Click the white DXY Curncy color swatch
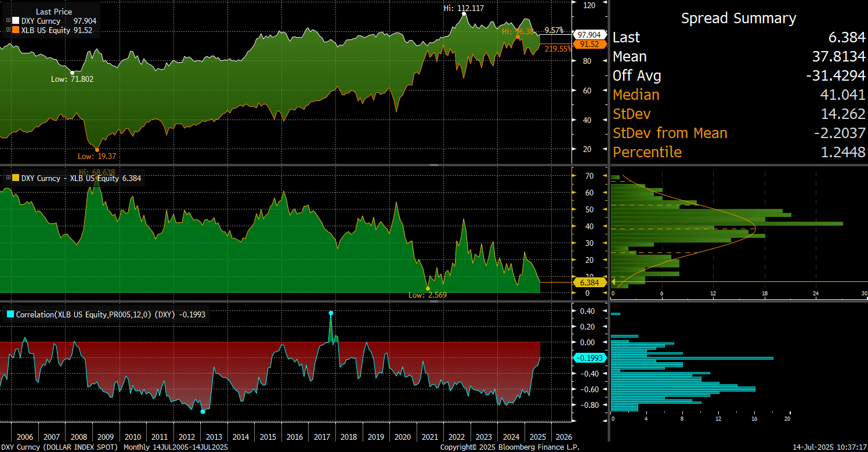The image size is (868, 452). (16, 21)
